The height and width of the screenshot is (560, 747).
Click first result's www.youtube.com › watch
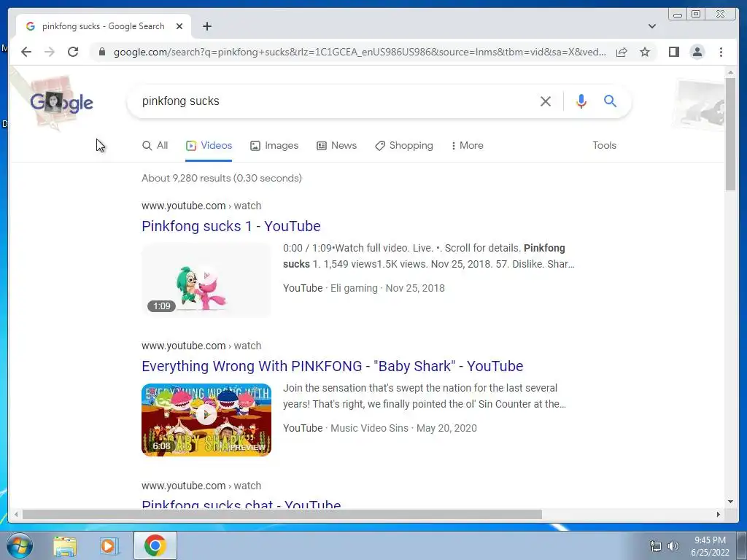201,206
